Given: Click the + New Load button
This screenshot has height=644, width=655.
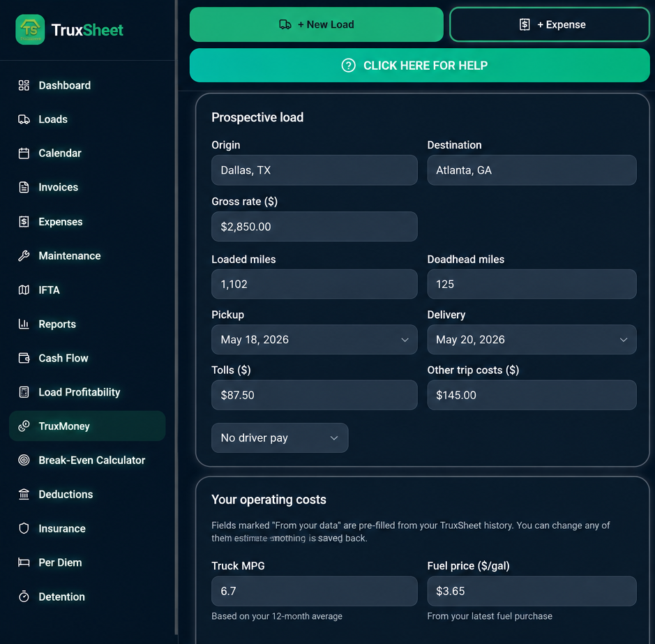Looking at the screenshot, I should 316,24.
